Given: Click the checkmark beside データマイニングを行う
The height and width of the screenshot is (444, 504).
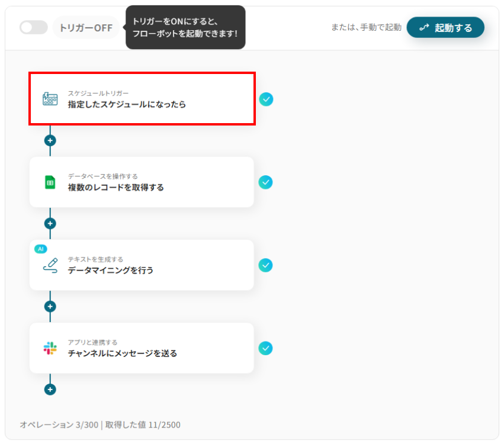Looking at the screenshot, I should click(x=265, y=265).
